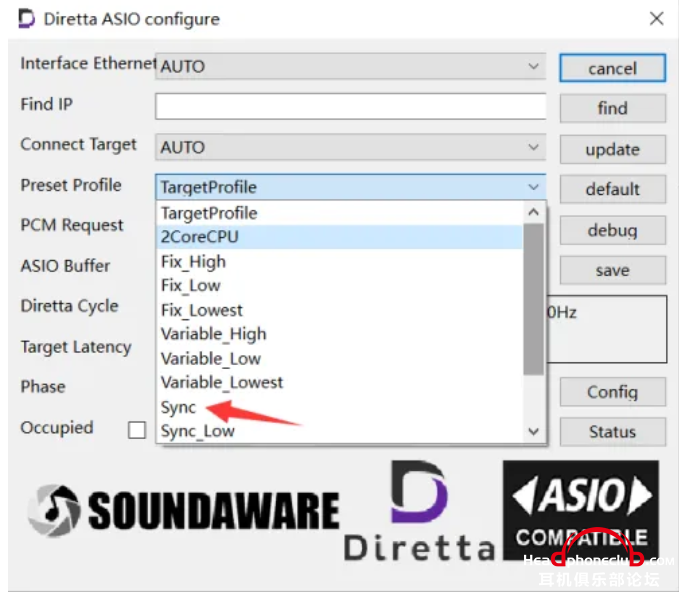Click the Find IP input field
This screenshot has width=679, height=592.
click(x=350, y=106)
